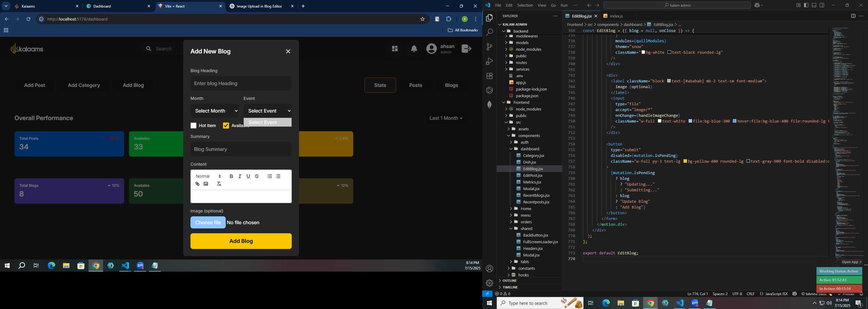
Task: Open the Select Month dropdown
Action: [215, 111]
